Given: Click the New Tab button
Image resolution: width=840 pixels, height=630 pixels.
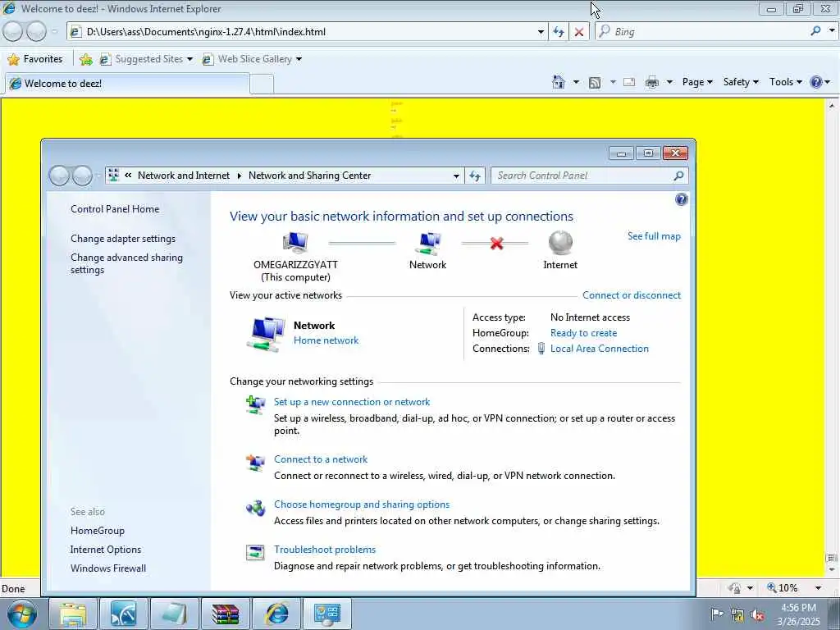Looking at the screenshot, I should 262,84.
